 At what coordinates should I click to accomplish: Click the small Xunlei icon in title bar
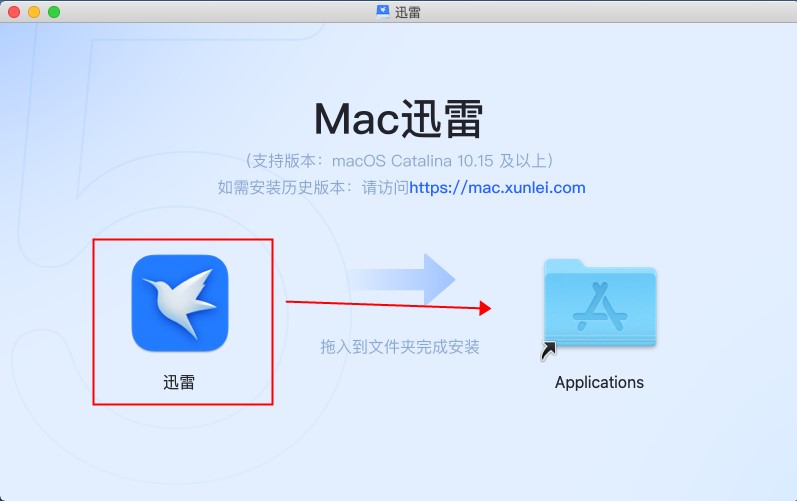(x=382, y=11)
